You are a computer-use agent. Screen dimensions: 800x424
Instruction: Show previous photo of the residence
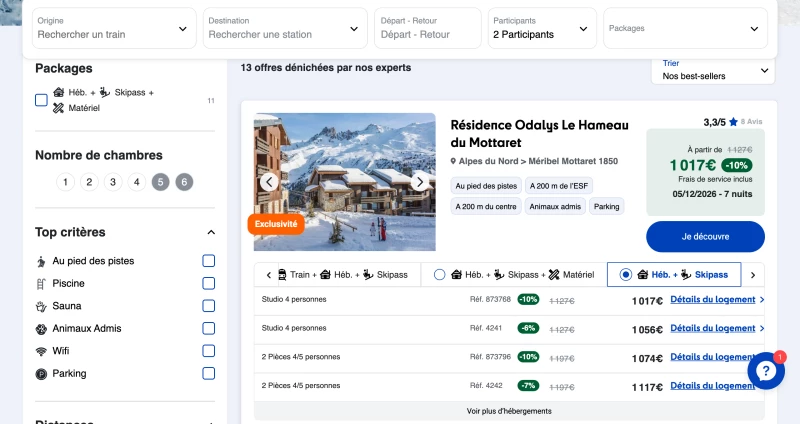[x=269, y=182]
